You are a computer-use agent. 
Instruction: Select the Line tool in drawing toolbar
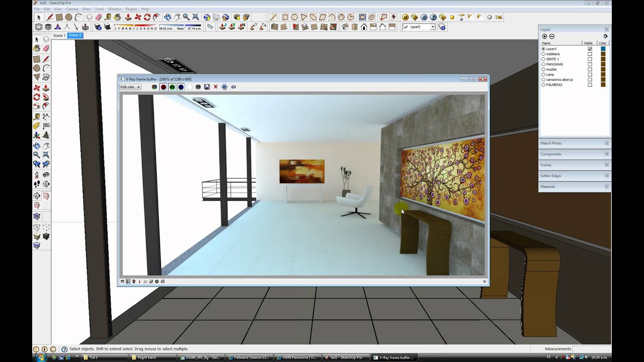[274, 17]
